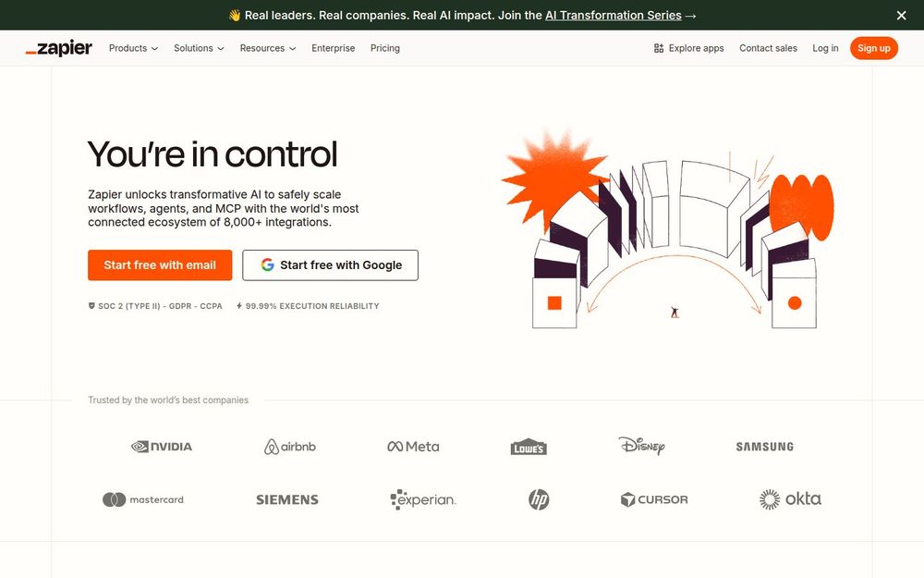Select Pricing in the navigation bar
Screen dimensions: 924x578
pyautogui.click(x=385, y=48)
